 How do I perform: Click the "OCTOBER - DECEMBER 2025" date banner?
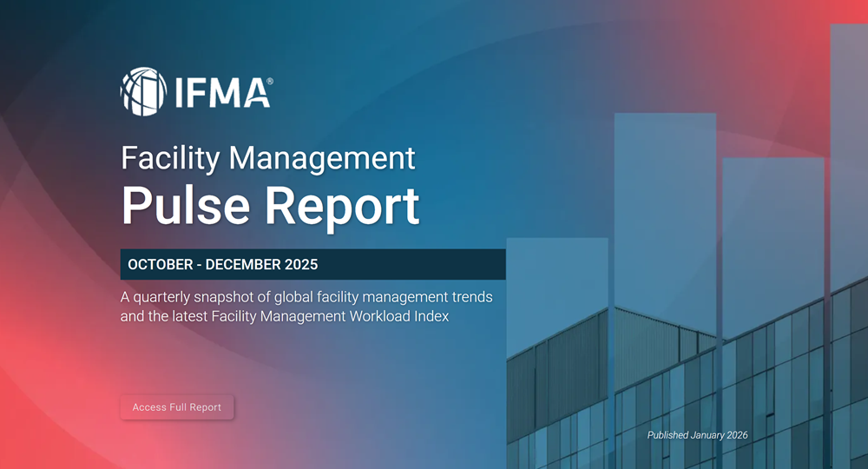(312, 264)
